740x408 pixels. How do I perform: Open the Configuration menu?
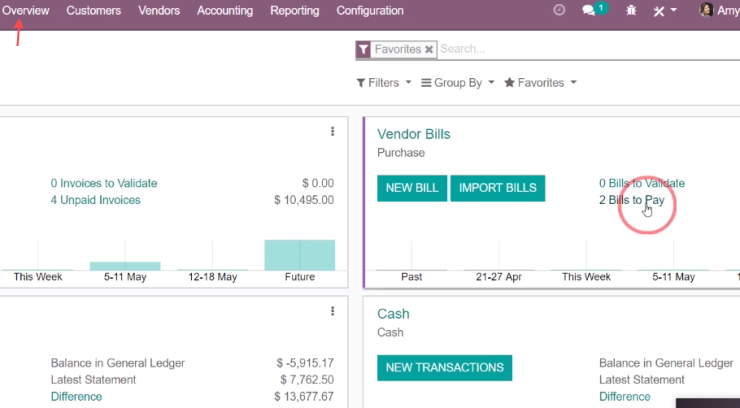point(370,10)
